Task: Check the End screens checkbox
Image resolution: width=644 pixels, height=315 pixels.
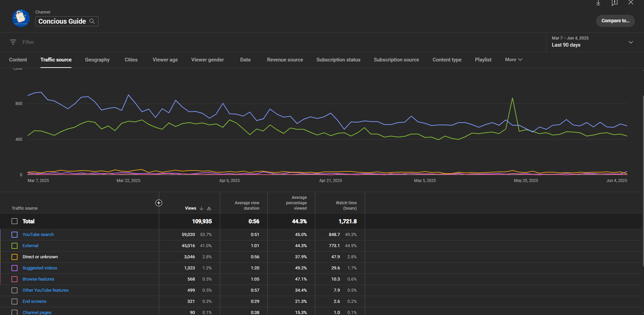Action: 14,301
